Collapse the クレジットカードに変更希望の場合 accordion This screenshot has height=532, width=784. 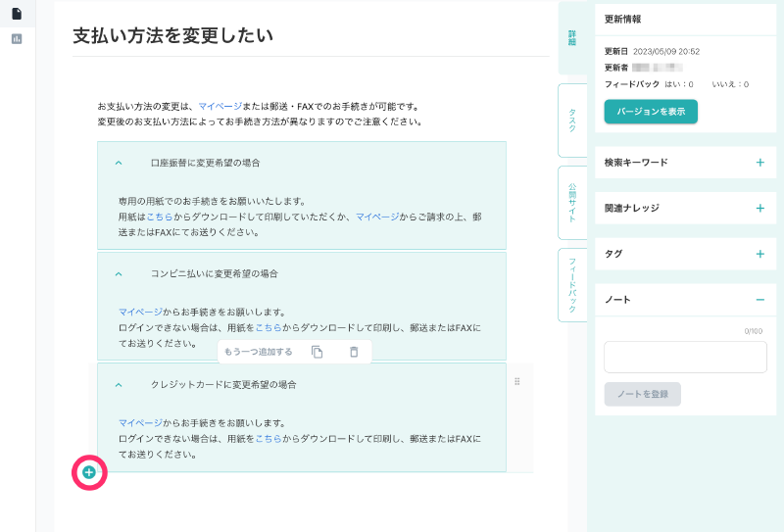click(x=119, y=384)
